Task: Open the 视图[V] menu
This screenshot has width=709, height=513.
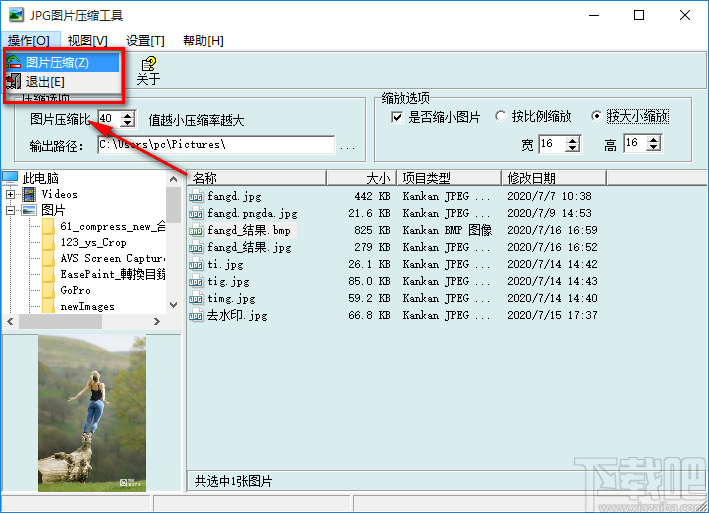Action: [x=88, y=41]
